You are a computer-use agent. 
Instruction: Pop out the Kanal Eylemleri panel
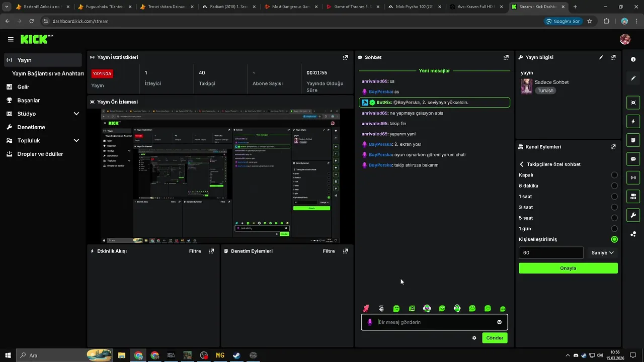pyautogui.click(x=613, y=147)
